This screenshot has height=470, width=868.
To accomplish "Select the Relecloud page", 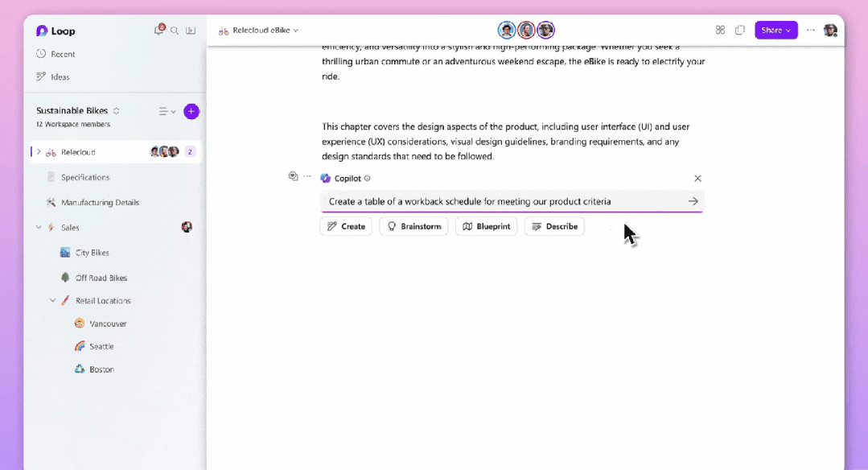I will tap(115, 151).
